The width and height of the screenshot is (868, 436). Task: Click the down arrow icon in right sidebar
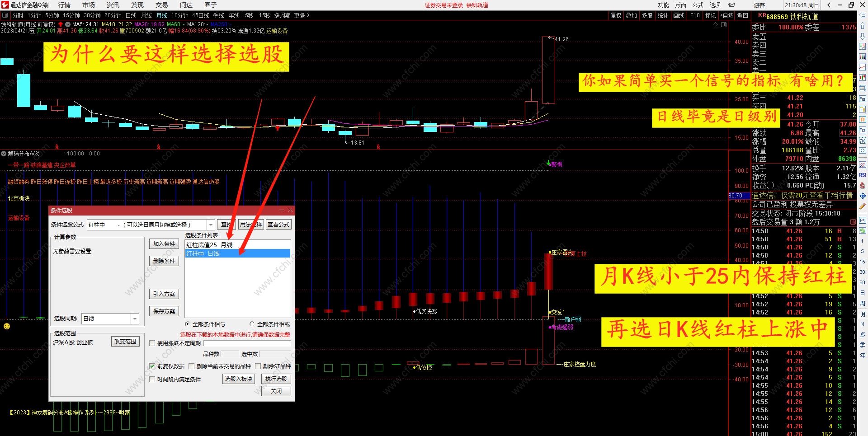(x=863, y=36)
